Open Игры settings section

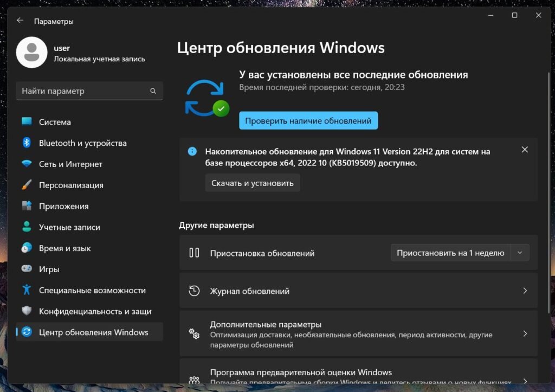point(89,269)
